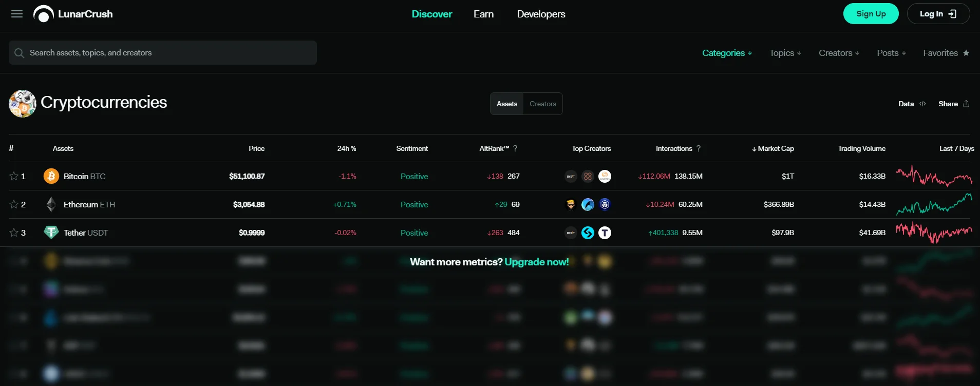Open Tether's first top creator avatar
Viewport: 980px width, 386px height.
[571, 233]
